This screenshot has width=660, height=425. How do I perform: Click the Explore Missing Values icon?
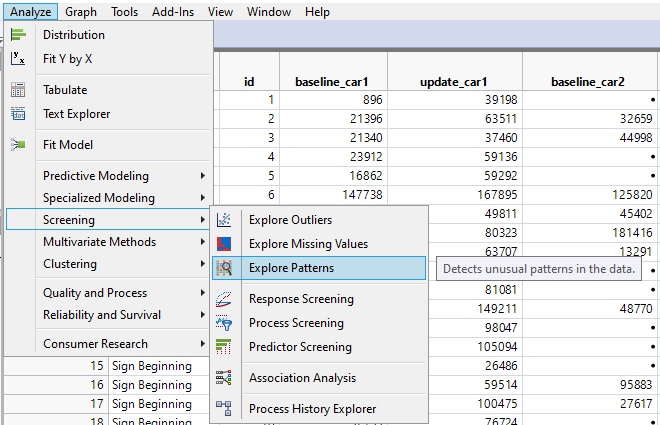[x=225, y=244]
